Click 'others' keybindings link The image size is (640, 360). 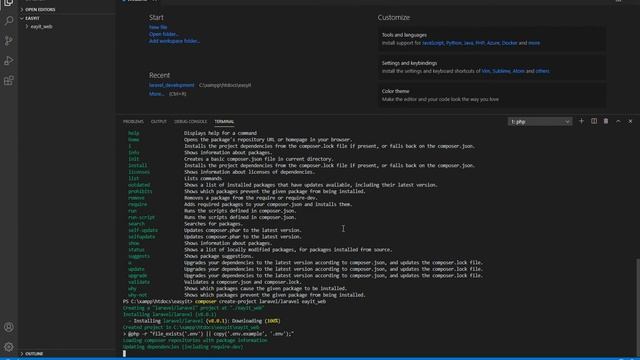[542, 71]
